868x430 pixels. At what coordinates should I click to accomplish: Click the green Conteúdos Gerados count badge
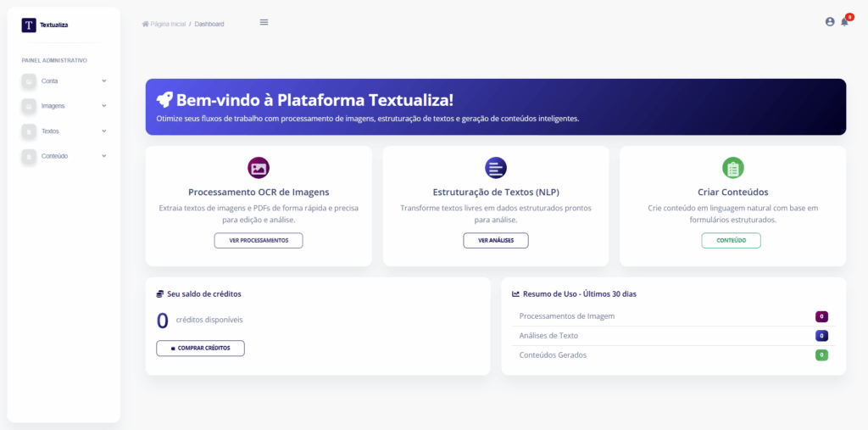pyautogui.click(x=821, y=355)
